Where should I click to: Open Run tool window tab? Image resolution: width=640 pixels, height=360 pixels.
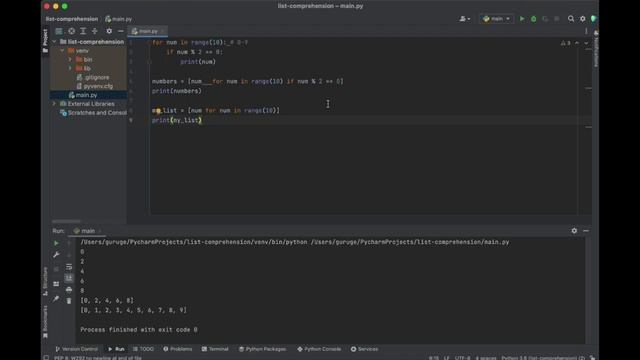click(116, 349)
